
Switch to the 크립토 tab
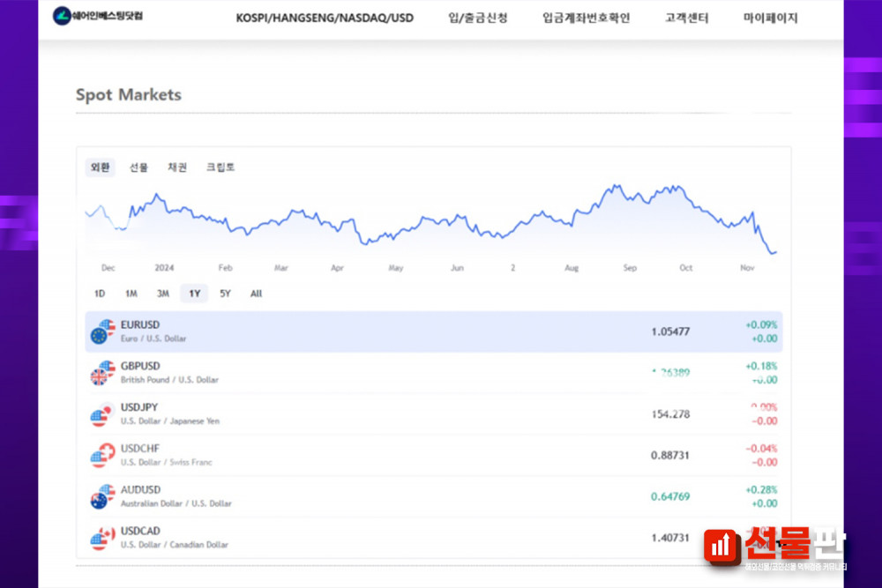click(220, 167)
